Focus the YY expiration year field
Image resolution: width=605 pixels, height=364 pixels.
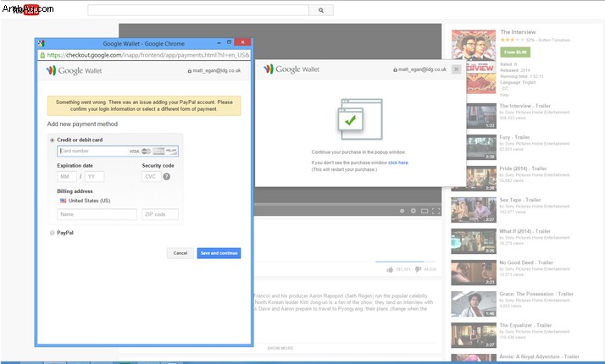[x=95, y=177]
